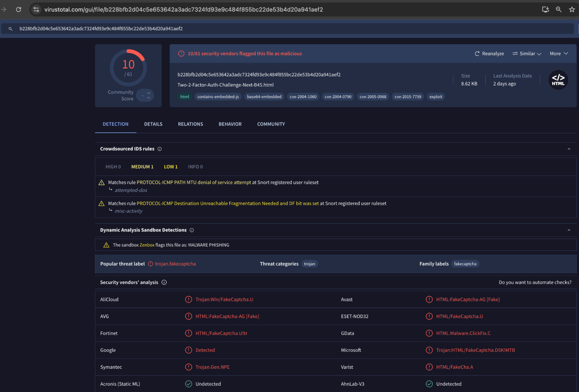Open the DETAILS tab
The image size is (579, 392).
[x=153, y=124]
